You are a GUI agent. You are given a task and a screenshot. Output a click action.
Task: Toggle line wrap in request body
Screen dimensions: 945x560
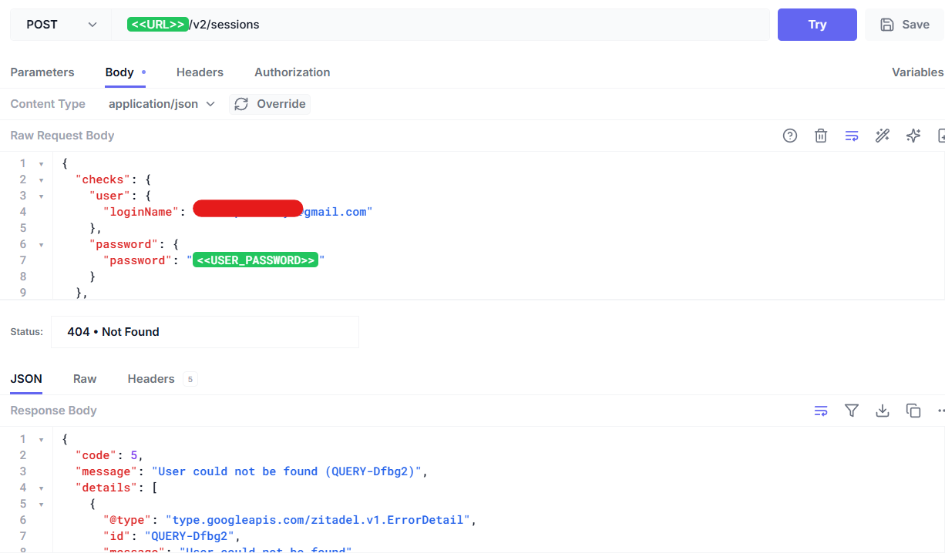852,136
